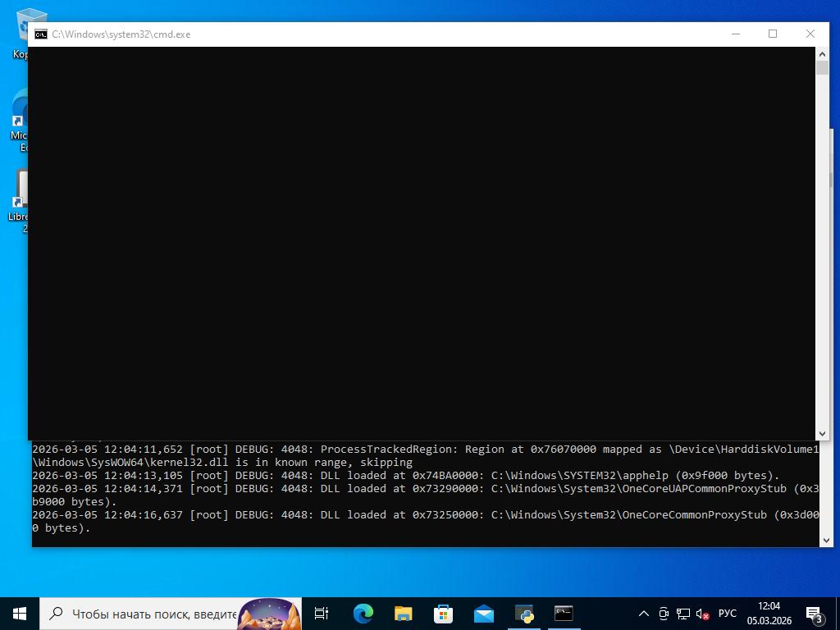The width and height of the screenshot is (840, 630).
Task: Maximize the front cmd.exe window
Action: (772, 34)
